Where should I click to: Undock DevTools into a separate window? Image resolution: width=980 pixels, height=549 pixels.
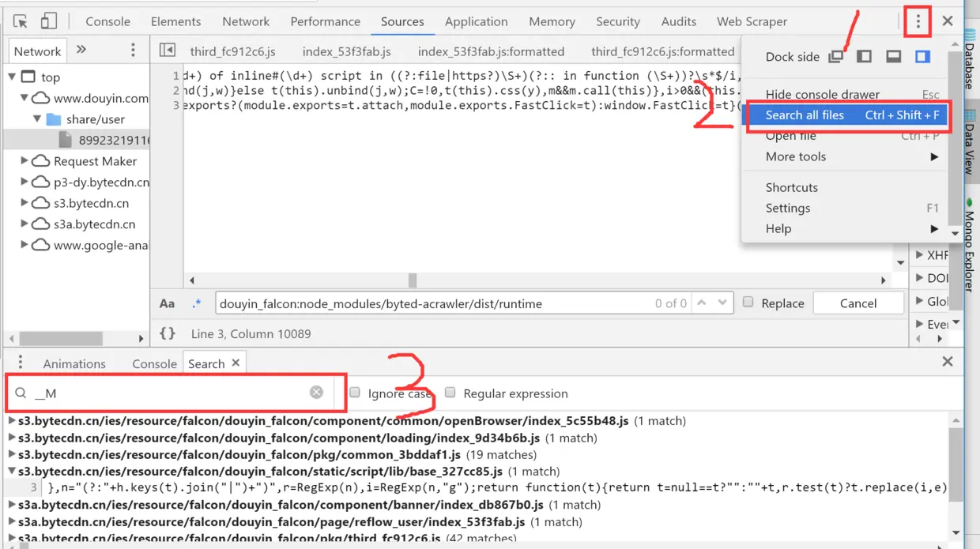(835, 56)
